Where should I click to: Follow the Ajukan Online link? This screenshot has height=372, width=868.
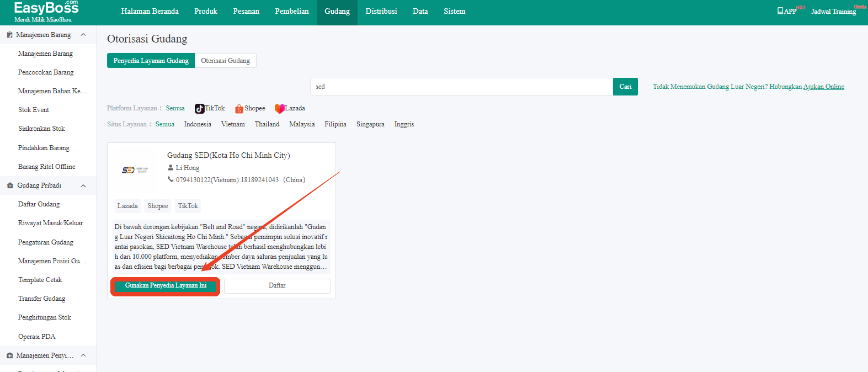824,87
